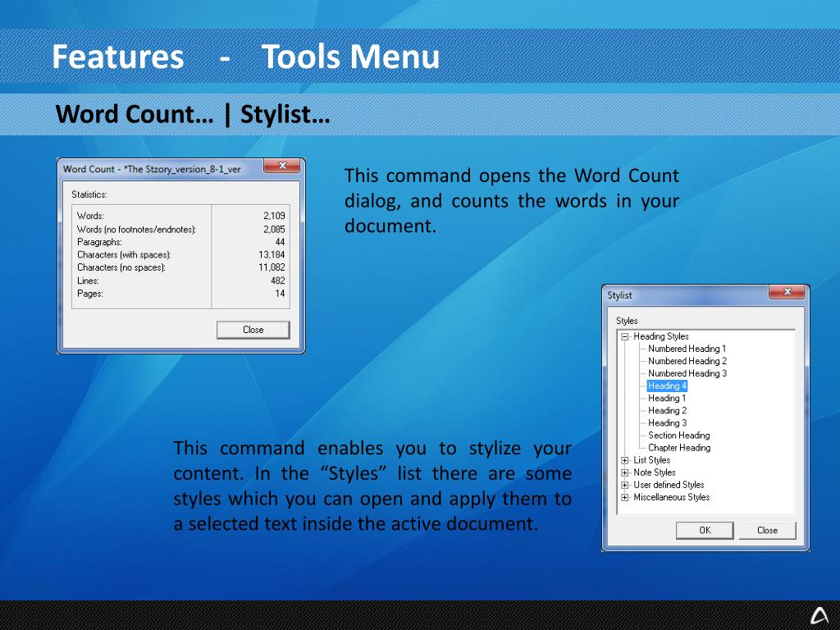Expand the Note Styles node
The height and width of the screenshot is (630, 840).
coord(624,473)
